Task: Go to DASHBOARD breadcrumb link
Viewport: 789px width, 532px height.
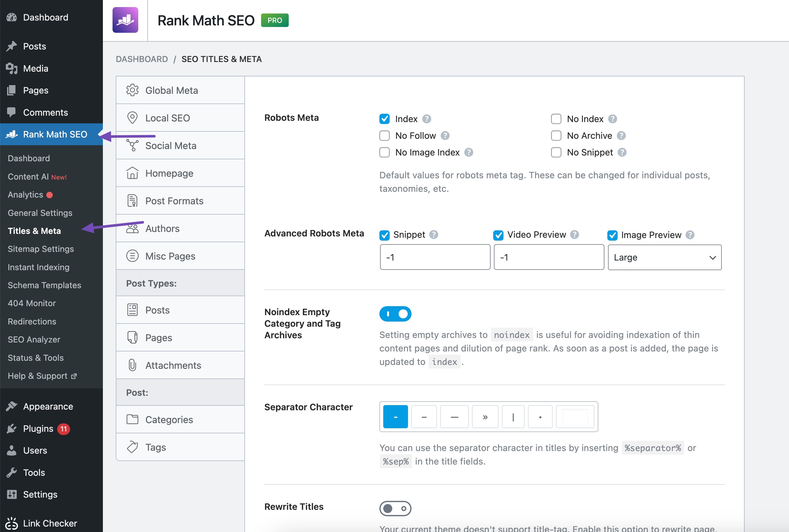Action: pyautogui.click(x=141, y=59)
